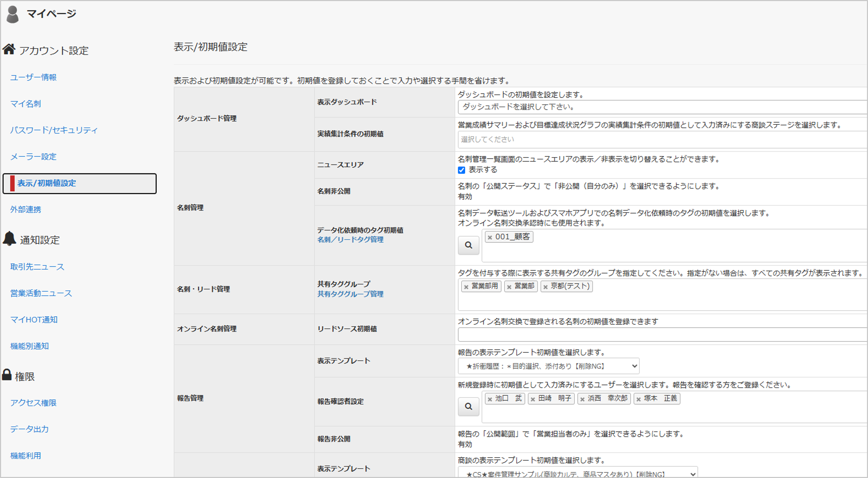
Task: Remove the 営業部 tag group chip
Action: [509, 287]
